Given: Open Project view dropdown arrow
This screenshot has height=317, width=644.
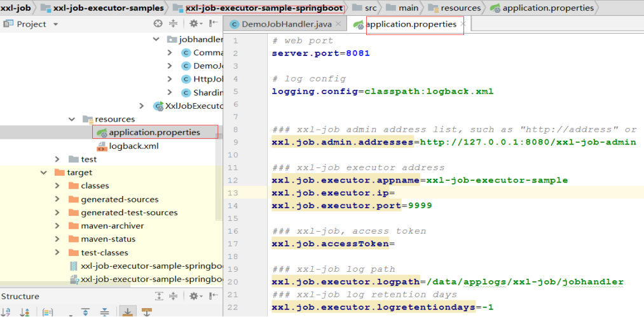Looking at the screenshot, I should [56, 24].
